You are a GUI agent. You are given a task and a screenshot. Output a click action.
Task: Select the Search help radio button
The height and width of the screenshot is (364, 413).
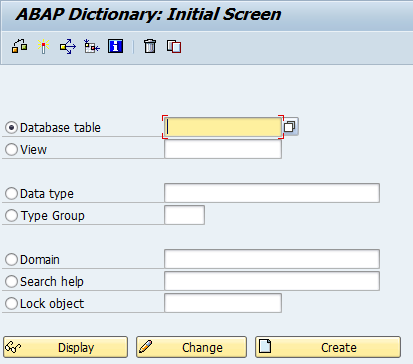11,281
